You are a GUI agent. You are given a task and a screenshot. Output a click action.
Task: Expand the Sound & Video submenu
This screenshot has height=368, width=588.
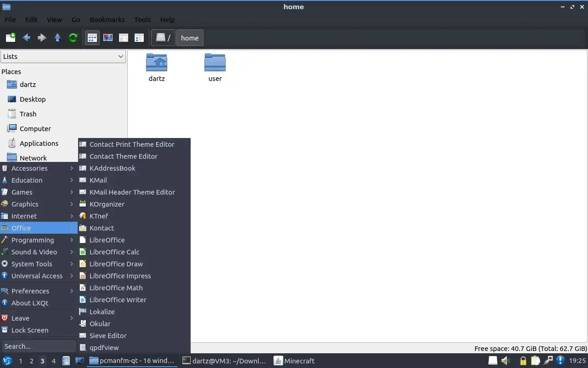click(x=39, y=252)
